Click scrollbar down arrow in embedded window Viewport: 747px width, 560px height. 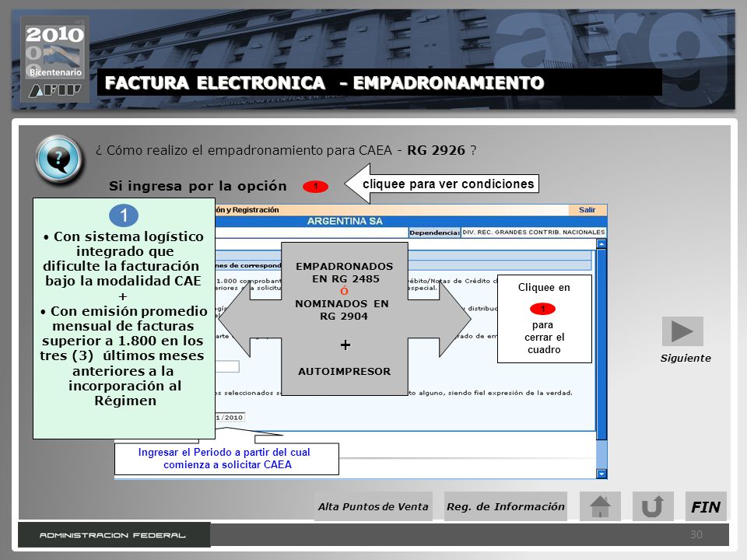[x=601, y=474]
